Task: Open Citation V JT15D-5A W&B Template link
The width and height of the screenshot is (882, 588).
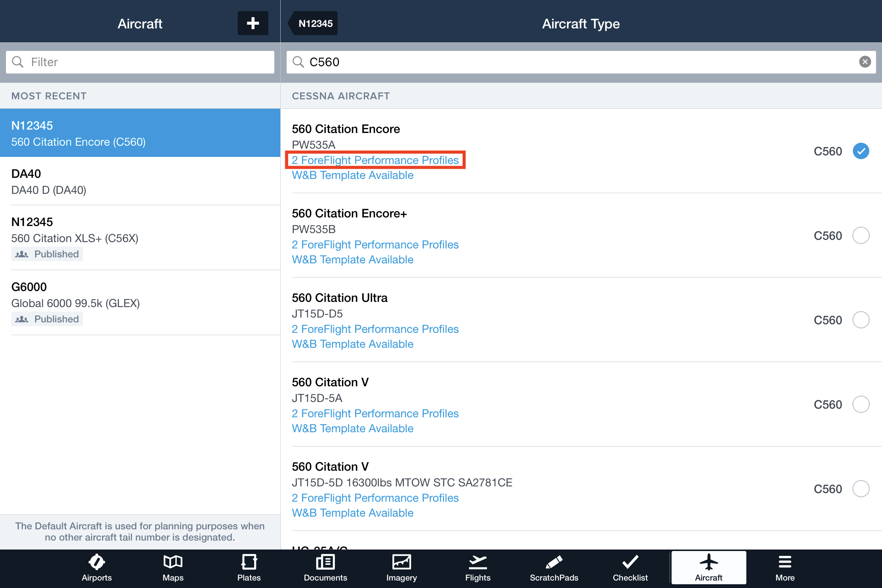Action: 353,428
